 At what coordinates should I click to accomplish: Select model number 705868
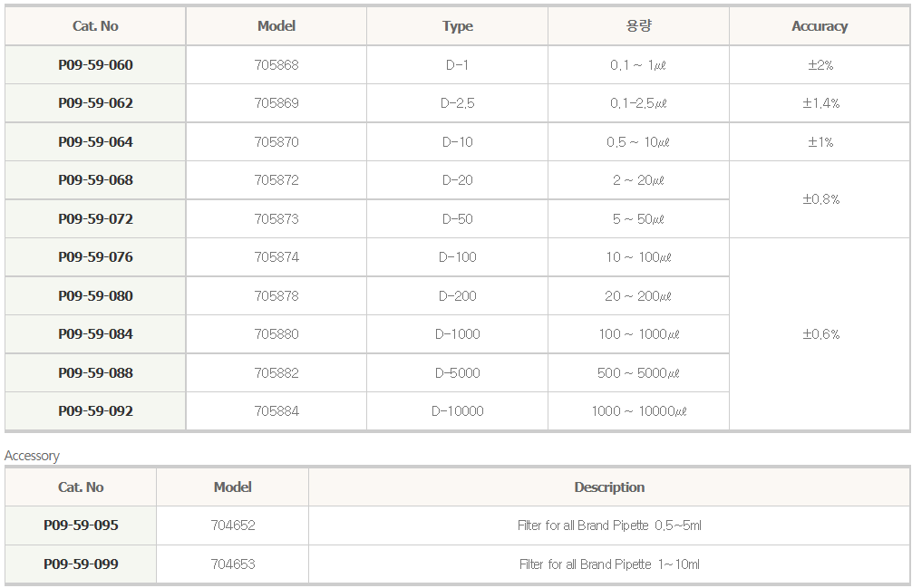[x=277, y=65]
